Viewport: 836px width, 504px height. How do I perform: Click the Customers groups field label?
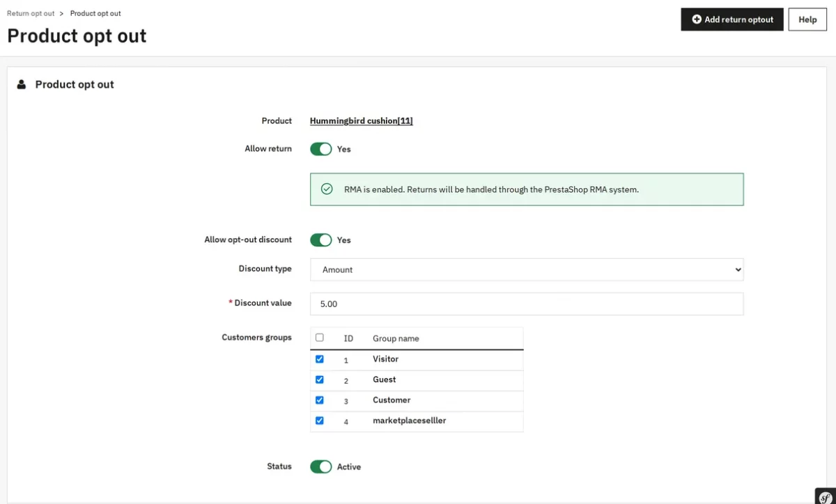pos(256,338)
